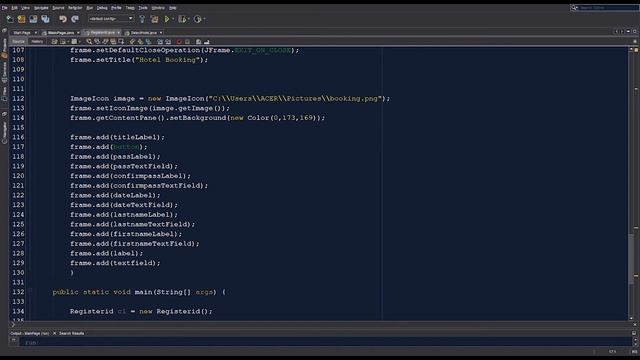Close the Output tab with its X
640x360 pixels.
[54, 333]
